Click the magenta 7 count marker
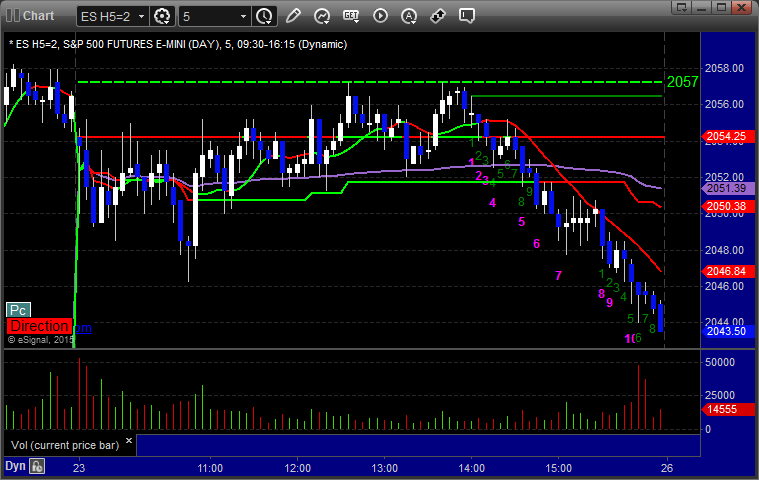Viewport: 759px width, 480px height. point(558,275)
